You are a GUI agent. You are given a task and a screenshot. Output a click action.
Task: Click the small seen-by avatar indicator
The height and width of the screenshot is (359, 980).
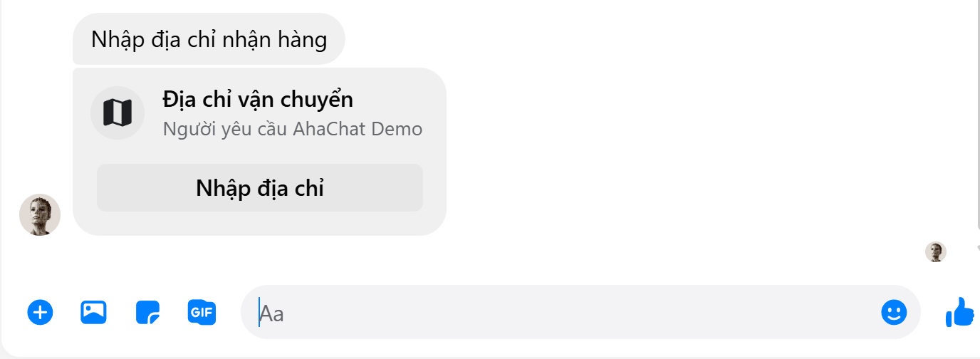(x=936, y=251)
